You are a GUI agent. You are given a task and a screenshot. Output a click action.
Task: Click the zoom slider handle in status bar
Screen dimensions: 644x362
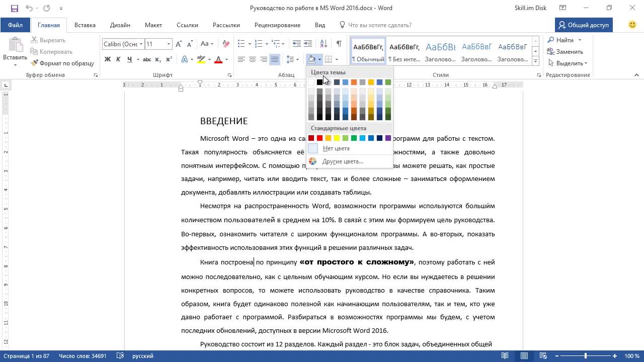coord(585,356)
